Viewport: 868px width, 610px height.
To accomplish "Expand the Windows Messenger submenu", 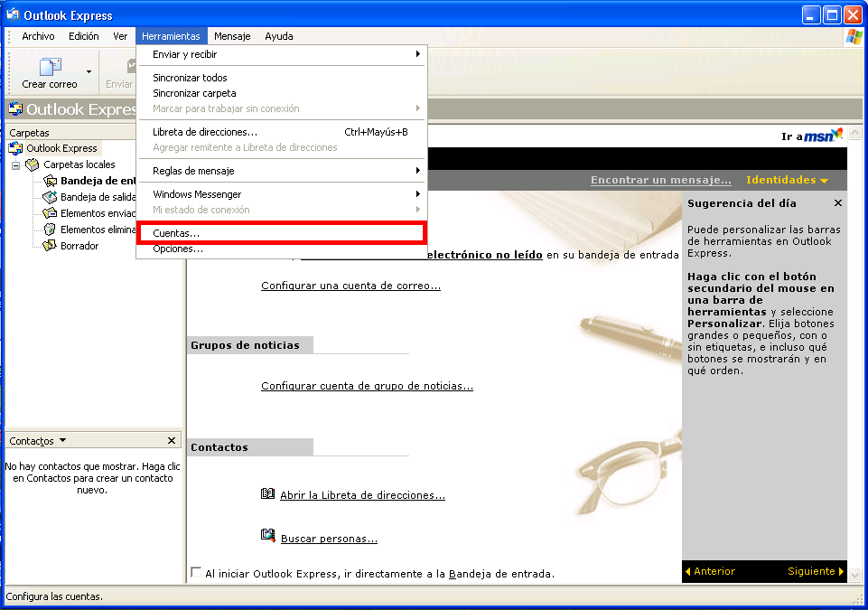I will tap(281, 194).
